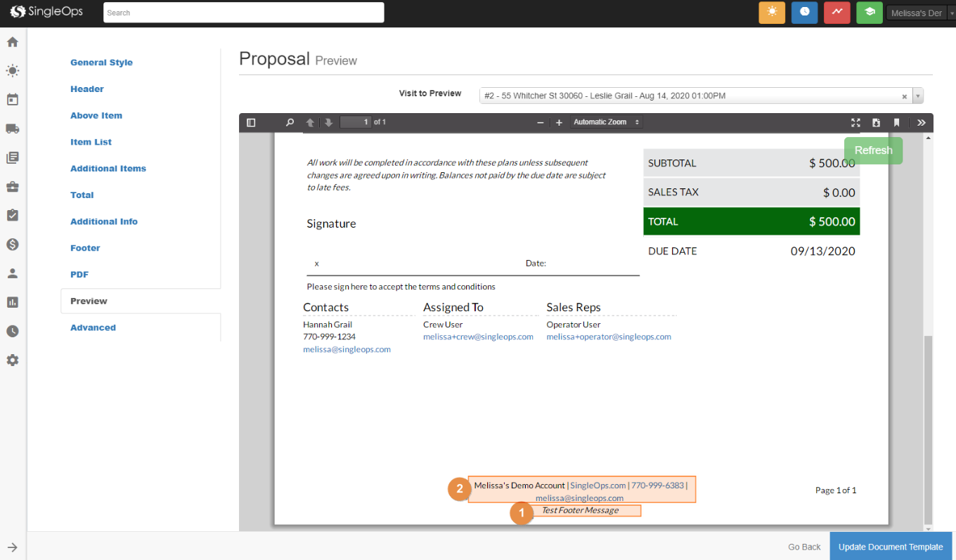Click the orange sun icon button
956x560 pixels.
click(772, 13)
